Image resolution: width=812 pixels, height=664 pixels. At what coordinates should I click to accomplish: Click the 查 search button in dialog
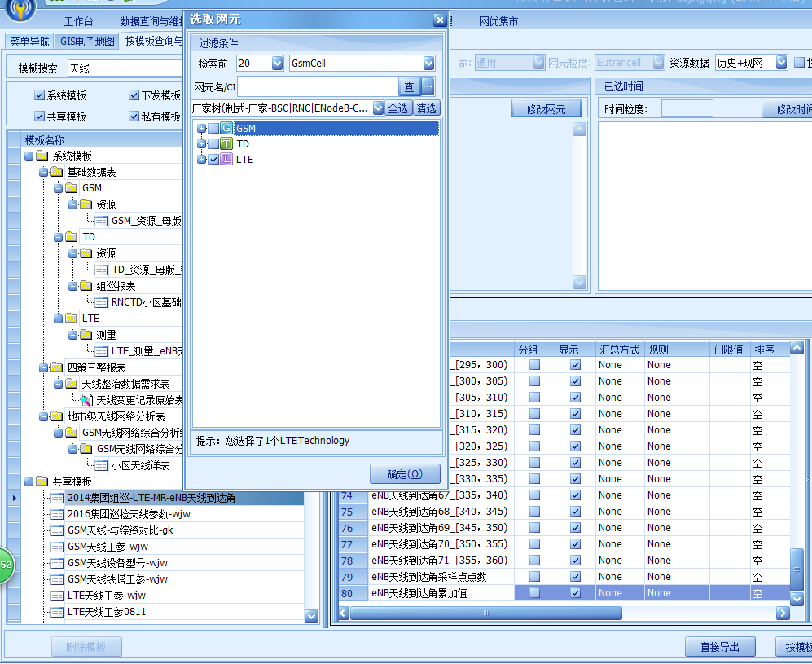click(409, 86)
